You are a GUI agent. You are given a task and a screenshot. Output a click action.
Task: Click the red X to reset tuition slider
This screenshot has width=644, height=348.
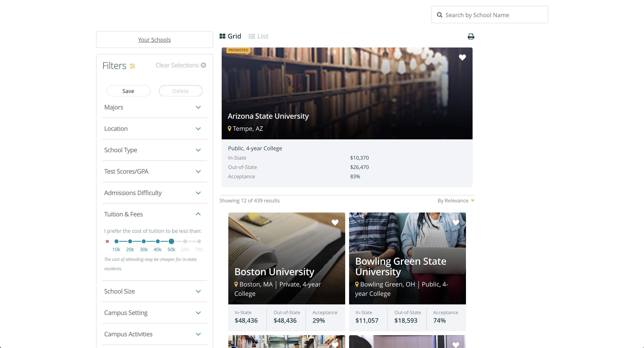click(107, 241)
